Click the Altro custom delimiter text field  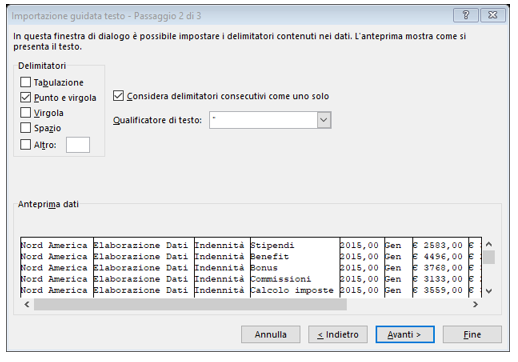78,145
